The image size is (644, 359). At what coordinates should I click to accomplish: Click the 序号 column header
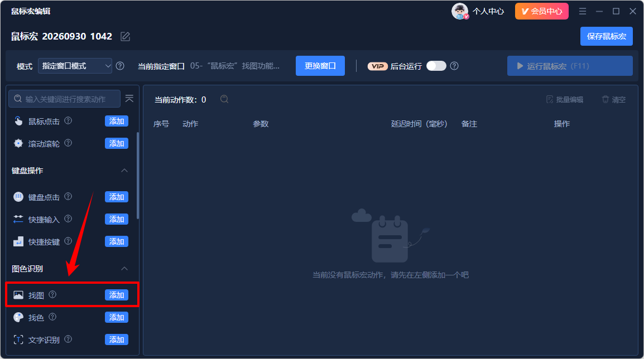tap(161, 124)
